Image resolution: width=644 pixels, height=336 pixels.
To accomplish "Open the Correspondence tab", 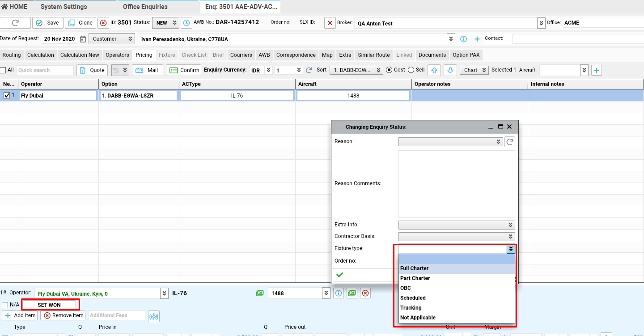I will 296,55.
